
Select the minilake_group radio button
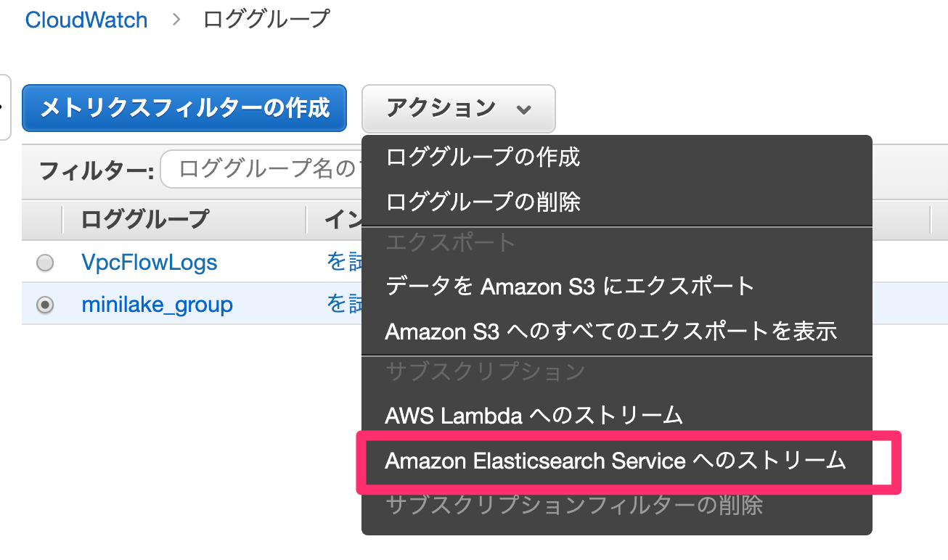coord(45,305)
